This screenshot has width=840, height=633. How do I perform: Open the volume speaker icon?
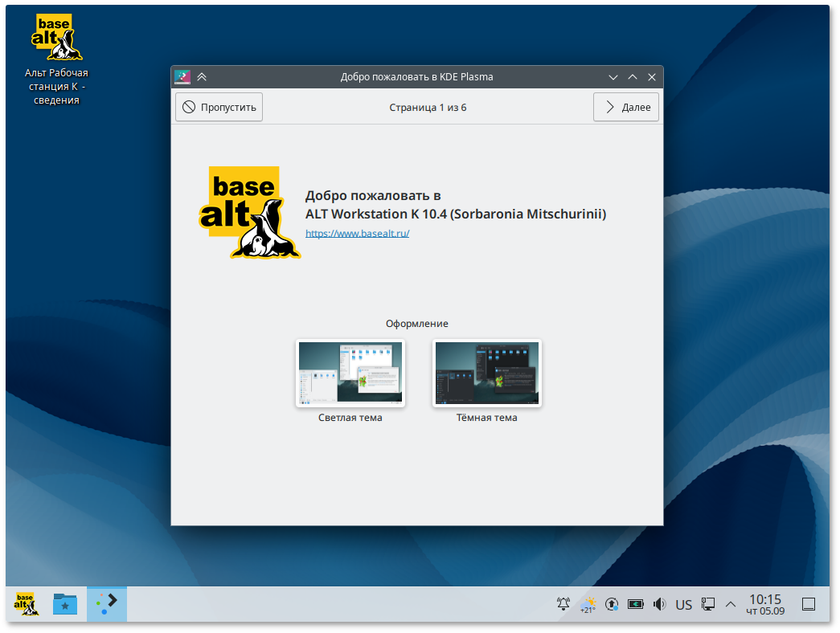[660, 604]
